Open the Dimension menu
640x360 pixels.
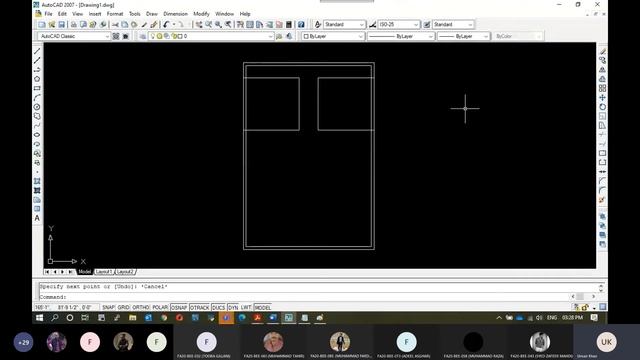pyautogui.click(x=176, y=14)
